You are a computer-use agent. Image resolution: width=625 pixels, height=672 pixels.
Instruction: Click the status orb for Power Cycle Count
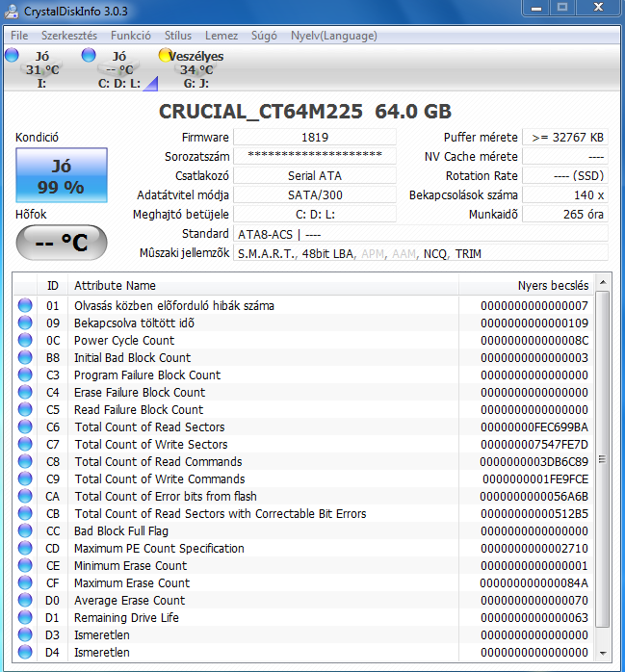click(x=25, y=340)
